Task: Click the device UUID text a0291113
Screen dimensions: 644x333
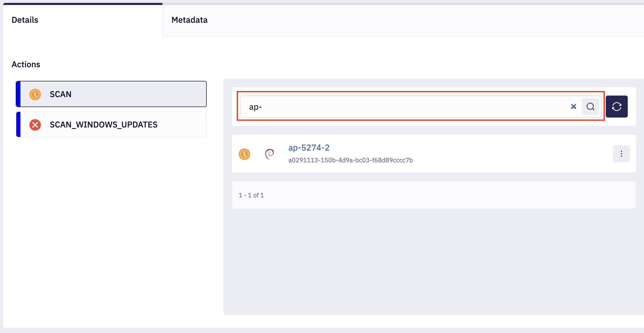Action: pos(350,160)
